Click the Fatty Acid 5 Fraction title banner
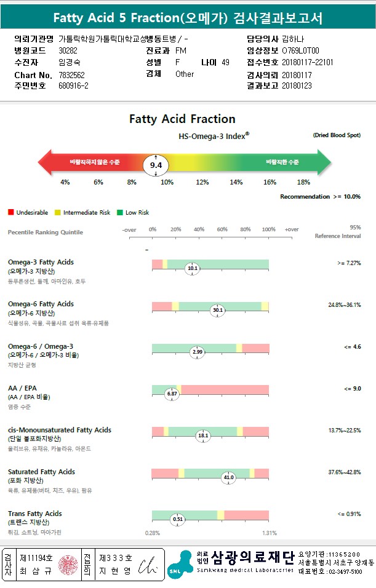Viewport: 376px width, 588px height. [x=188, y=18]
